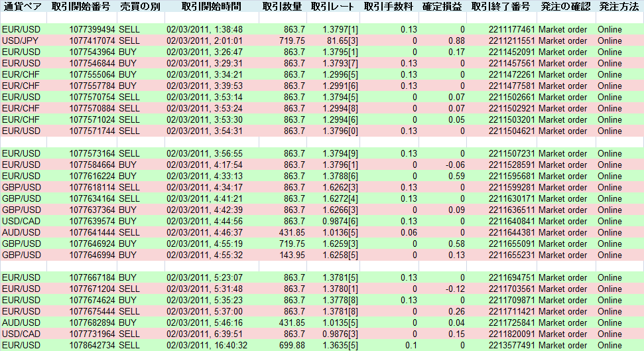Click the 通貨ペア column header
The width and height of the screenshot is (644, 351).
click(23, 7)
